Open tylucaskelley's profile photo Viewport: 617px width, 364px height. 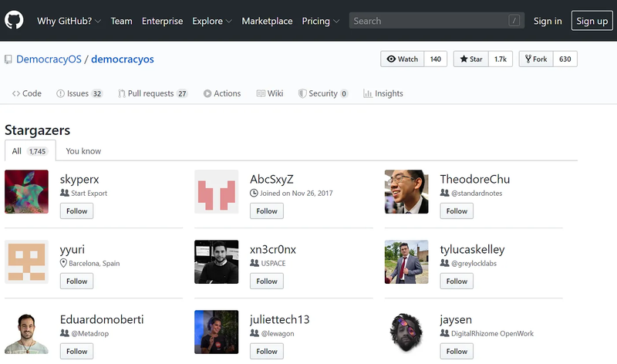(x=406, y=261)
